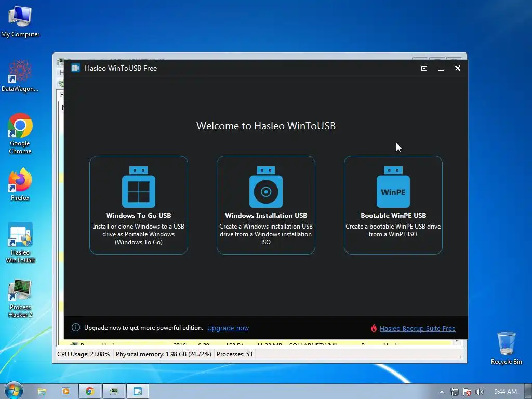
Task: Click Processes: 53 in Process Hacker status bar
Action: click(234, 354)
